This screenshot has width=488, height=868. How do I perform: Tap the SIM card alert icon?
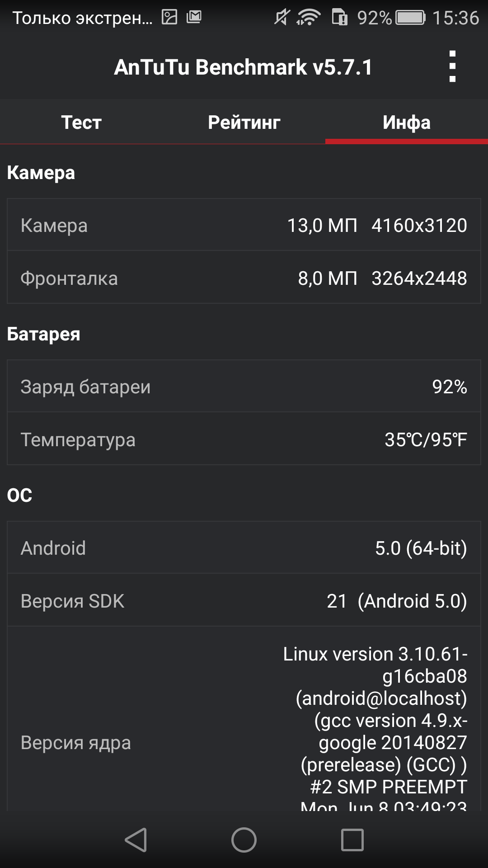click(340, 18)
